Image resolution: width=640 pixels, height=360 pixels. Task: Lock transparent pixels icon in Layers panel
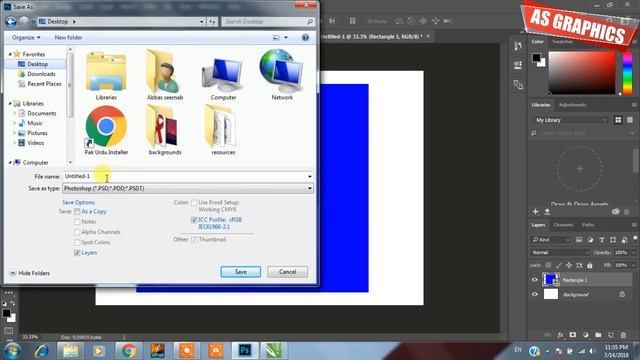pos(549,265)
